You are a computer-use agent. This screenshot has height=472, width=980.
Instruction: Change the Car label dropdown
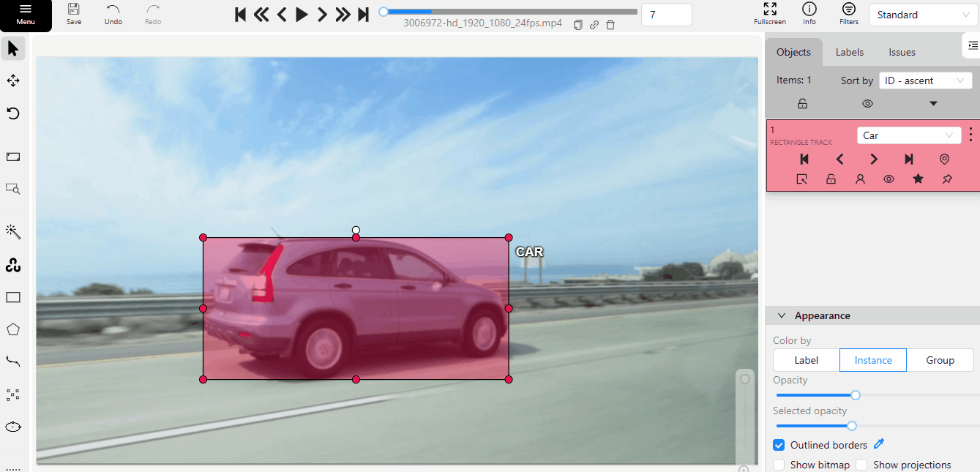(909, 135)
